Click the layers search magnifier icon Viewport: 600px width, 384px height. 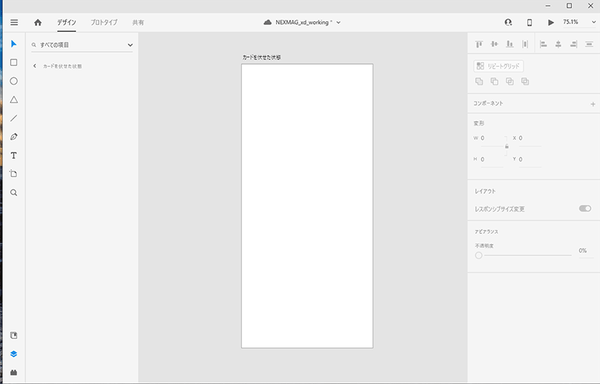(34, 45)
